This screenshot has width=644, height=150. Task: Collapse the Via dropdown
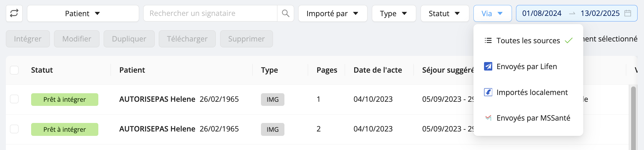(x=493, y=13)
